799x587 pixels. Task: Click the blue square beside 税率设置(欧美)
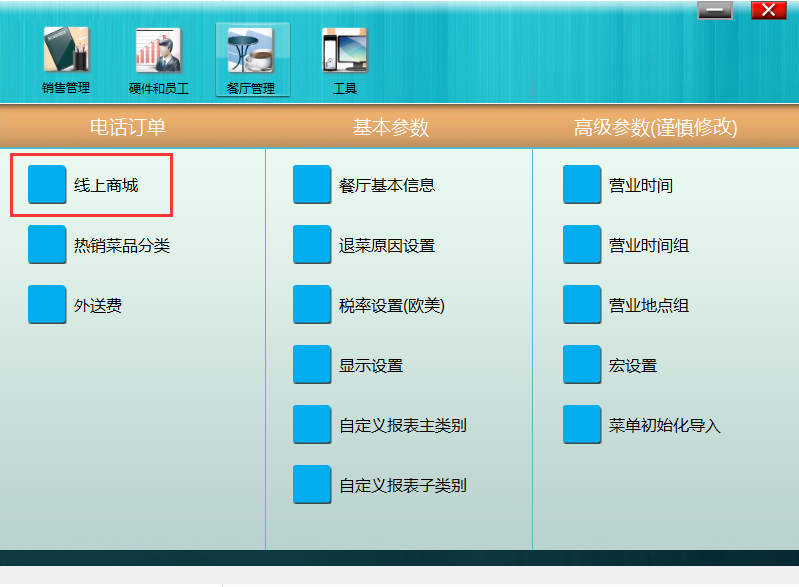click(x=312, y=305)
